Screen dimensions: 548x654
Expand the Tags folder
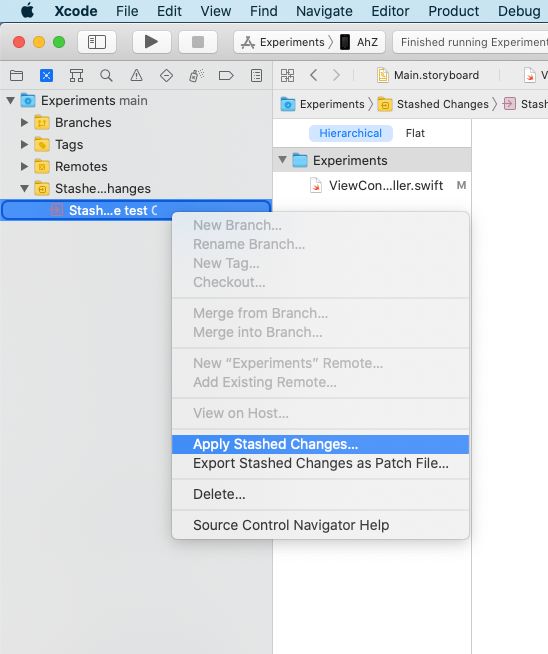click(x=24, y=144)
